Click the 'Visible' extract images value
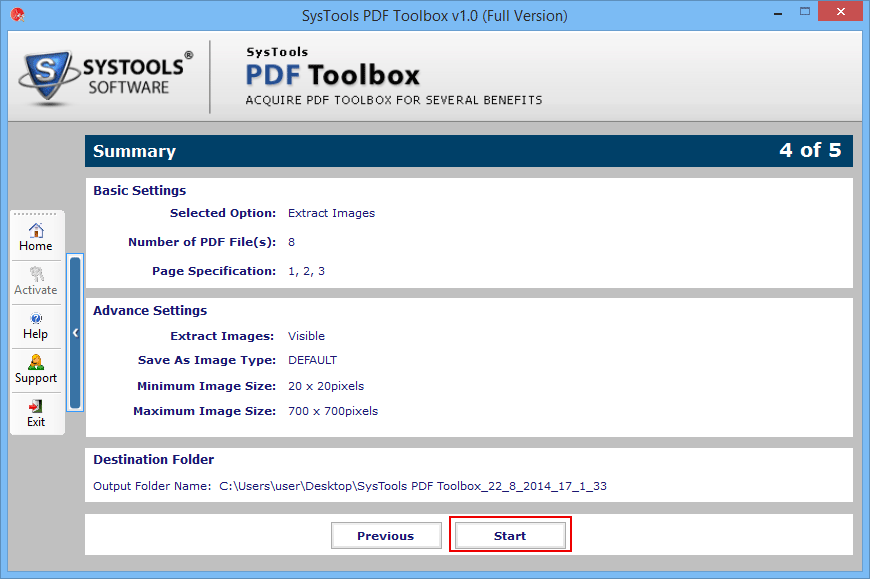 306,336
